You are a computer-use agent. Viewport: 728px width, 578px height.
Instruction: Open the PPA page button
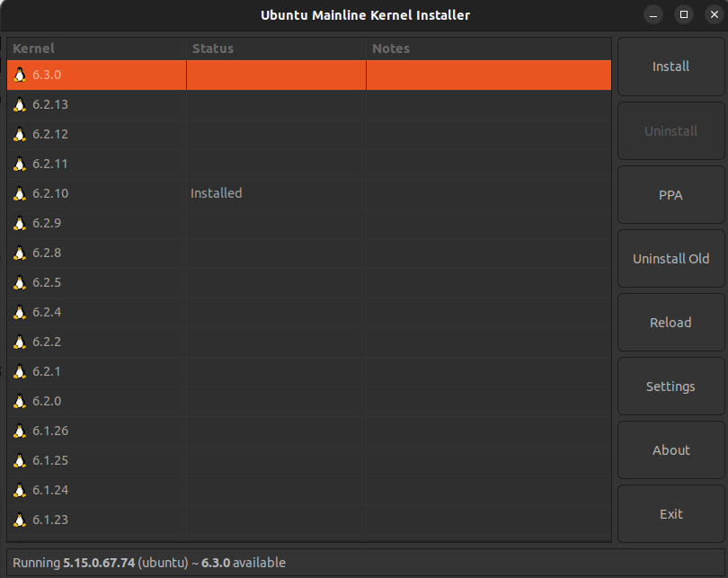(670, 195)
